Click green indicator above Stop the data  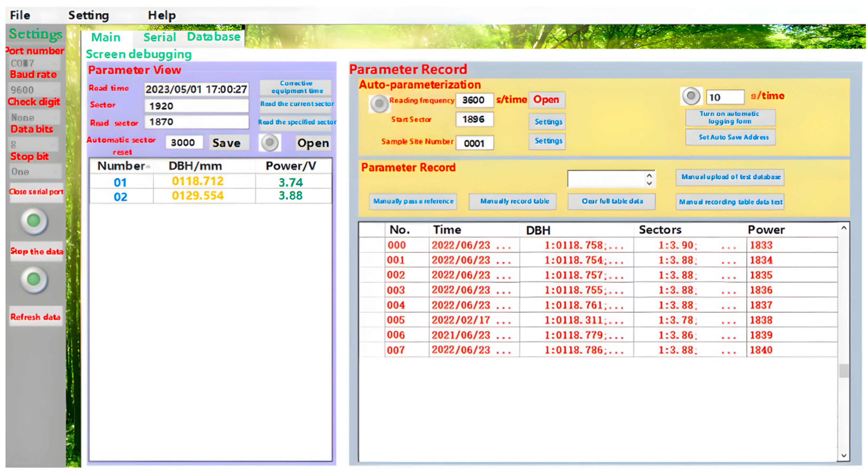coord(34,221)
